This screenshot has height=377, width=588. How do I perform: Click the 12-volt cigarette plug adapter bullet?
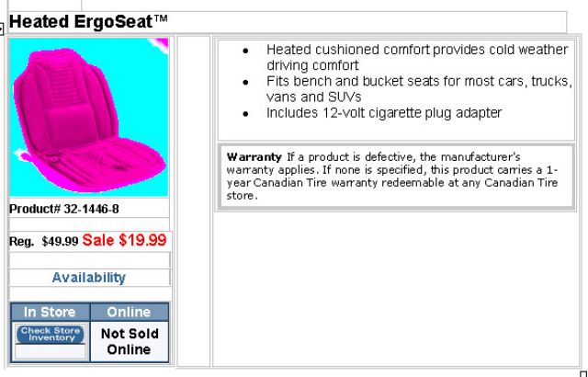click(x=383, y=112)
